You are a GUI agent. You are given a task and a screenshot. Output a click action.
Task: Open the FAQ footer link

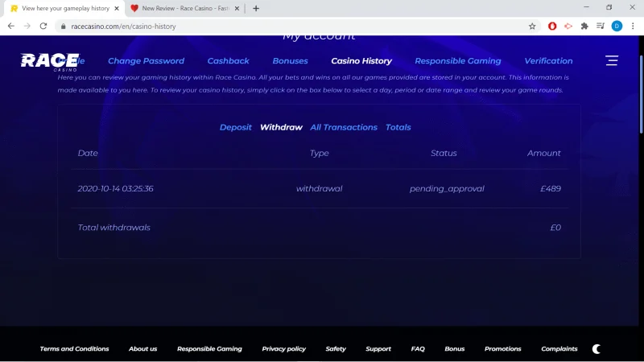(x=418, y=349)
